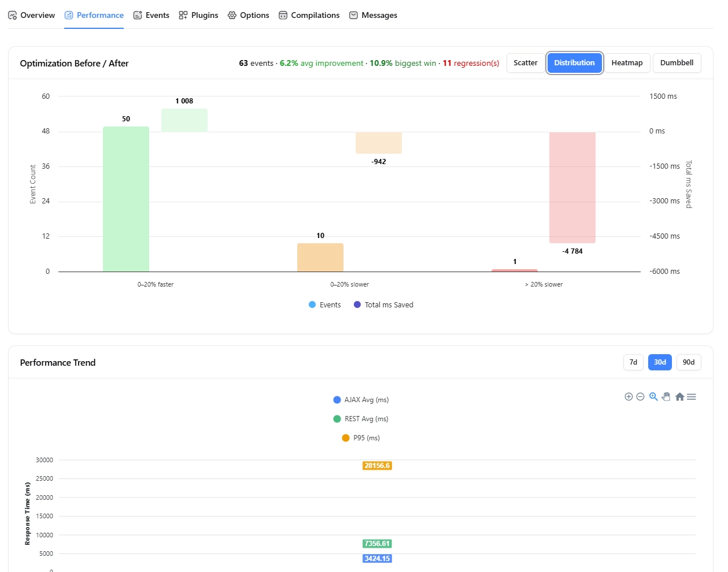The image size is (728, 572).
Task: Click the P95 orange legend color marker
Action: tap(346, 438)
